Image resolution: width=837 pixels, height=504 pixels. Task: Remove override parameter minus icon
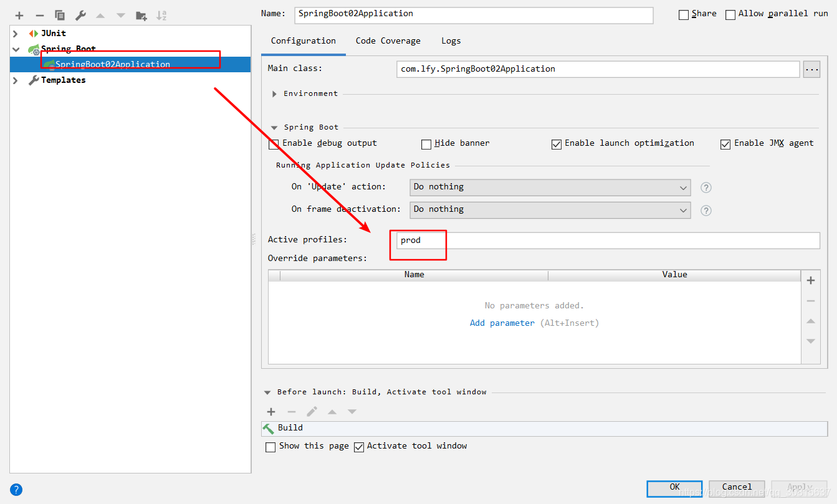[x=811, y=301]
